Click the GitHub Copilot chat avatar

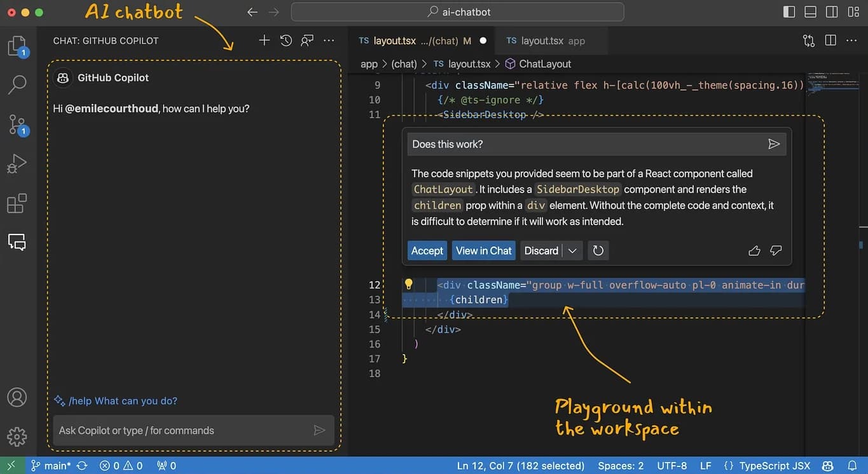pos(62,78)
